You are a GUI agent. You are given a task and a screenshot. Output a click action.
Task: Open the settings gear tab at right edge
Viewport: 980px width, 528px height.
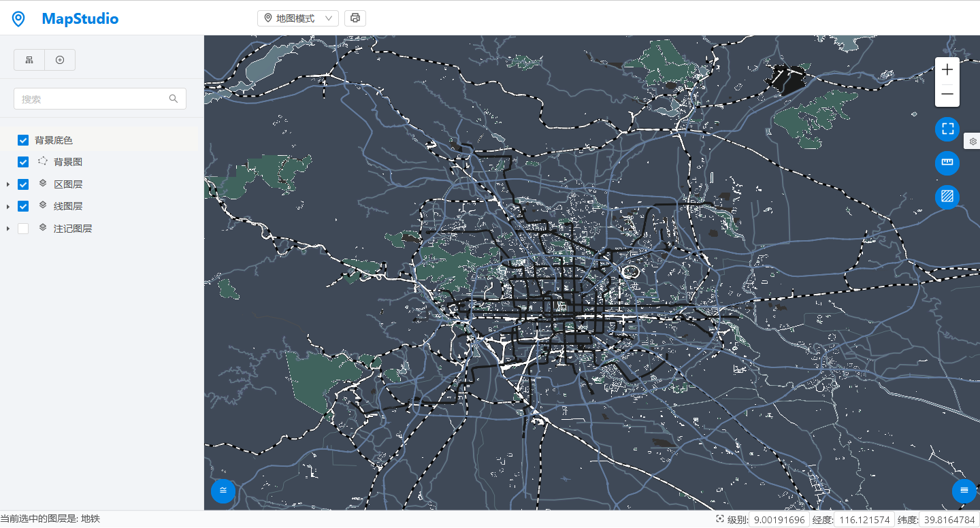(x=973, y=142)
